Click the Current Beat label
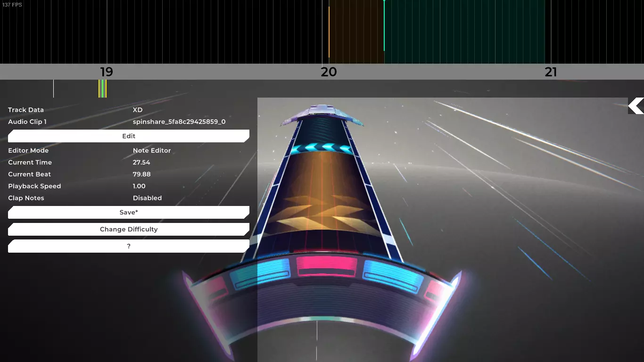Viewport: 644px width, 362px height. point(30,174)
